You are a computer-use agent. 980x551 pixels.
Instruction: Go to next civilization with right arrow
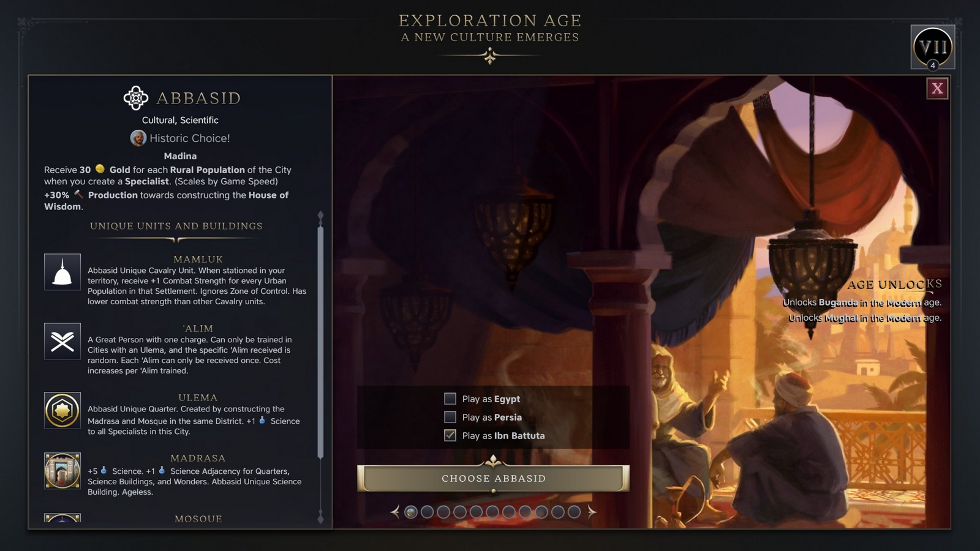[x=591, y=512]
